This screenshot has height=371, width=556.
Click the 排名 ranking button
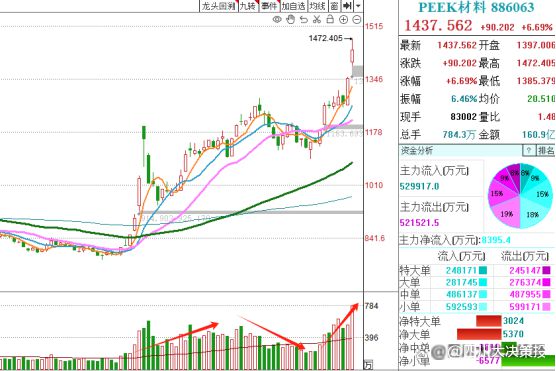click(x=546, y=150)
